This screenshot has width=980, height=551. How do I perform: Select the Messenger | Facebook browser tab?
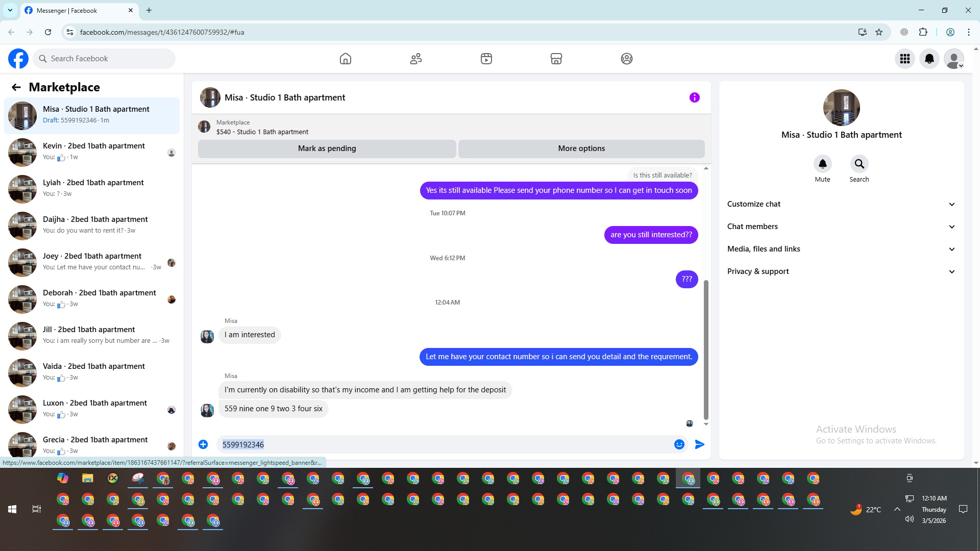click(x=79, y=10)
